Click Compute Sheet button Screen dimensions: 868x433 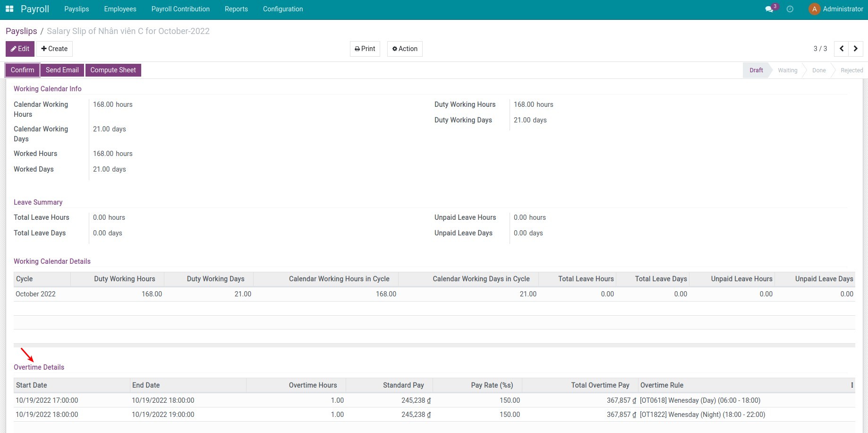click(x=113, y=70)
